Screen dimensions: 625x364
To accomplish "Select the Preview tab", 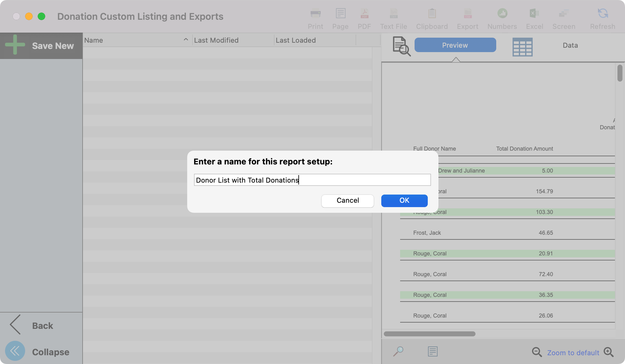I will pyautogui.click(x=455, y=45).
